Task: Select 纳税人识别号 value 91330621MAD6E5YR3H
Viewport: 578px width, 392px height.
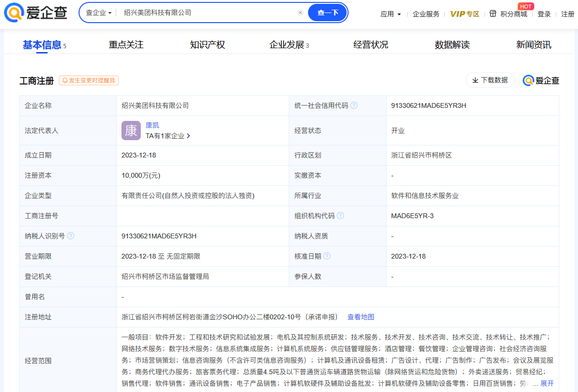Action: pos(159,236)
